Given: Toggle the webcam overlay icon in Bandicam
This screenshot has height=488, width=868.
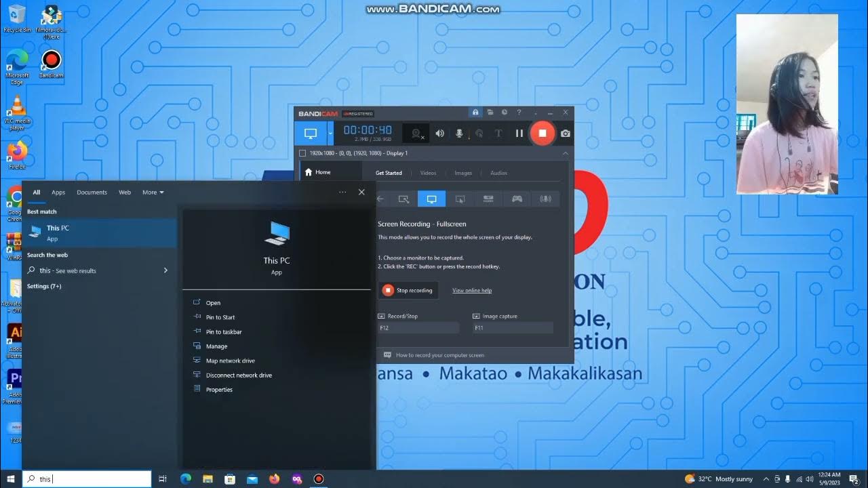Looking at the screenshot, I should (x=418, y=134).
